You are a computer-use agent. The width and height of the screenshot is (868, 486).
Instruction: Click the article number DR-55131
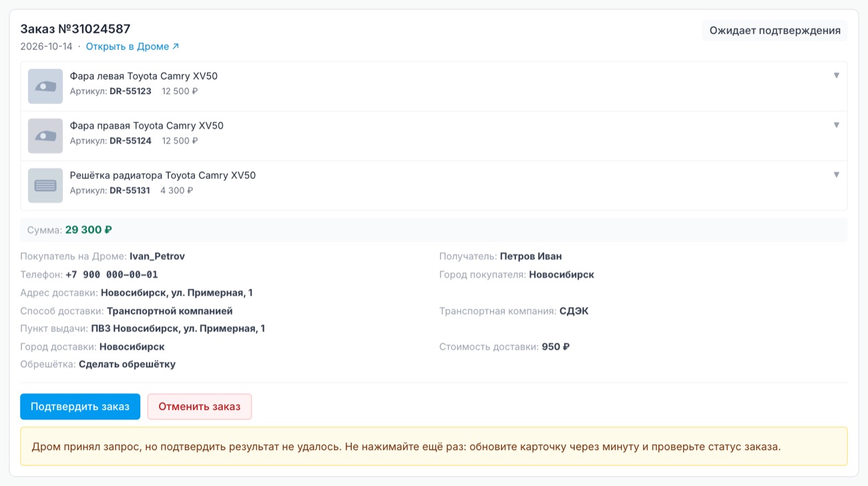point(130,190)
